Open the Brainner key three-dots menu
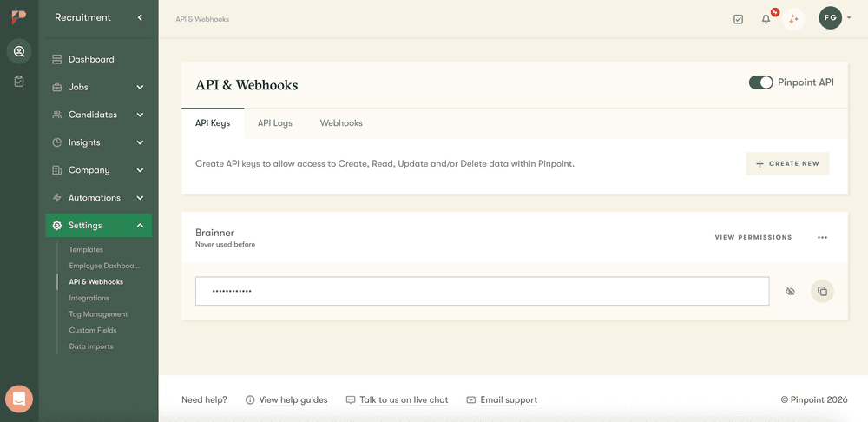The height and width of the screenshot is (422, 868). tap(823, 238)
